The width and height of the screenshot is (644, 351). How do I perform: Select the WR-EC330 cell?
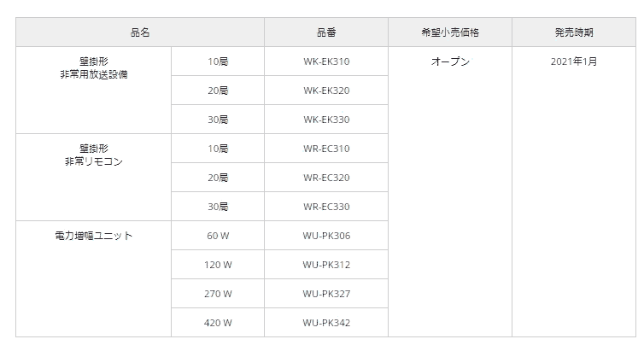tap(326, 207)
